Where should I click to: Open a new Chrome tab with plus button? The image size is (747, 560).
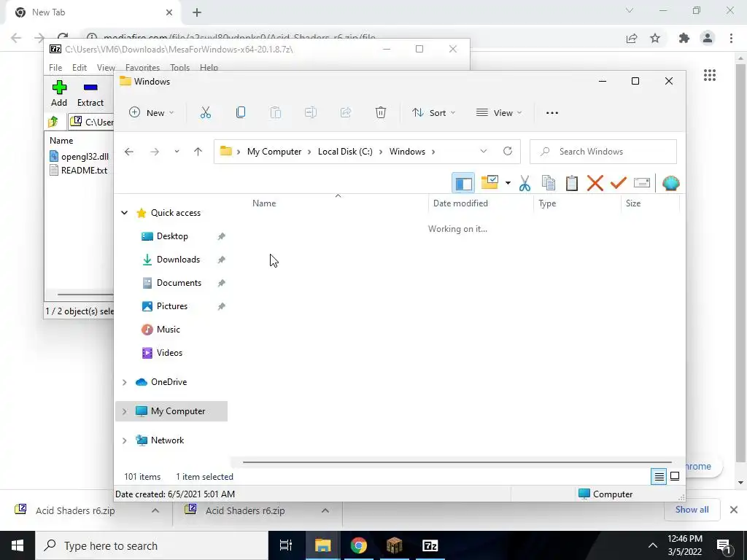pos(197,12)
